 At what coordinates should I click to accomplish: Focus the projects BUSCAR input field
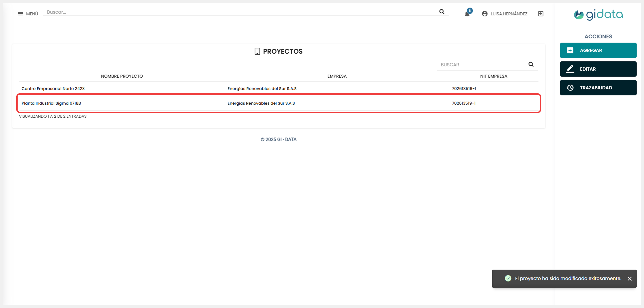(x=481, y=65)
